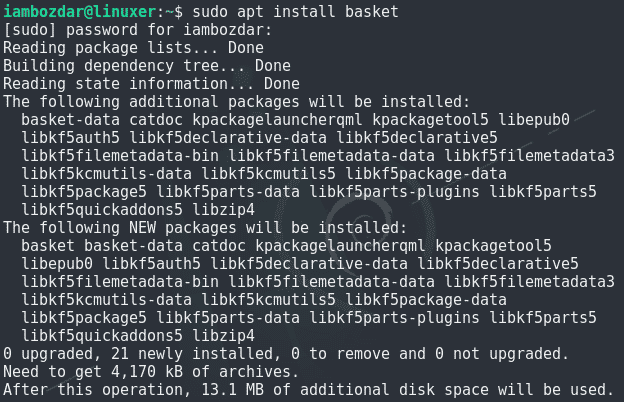
Task: Click the iambozdar@linuxer prompt username
Action: pos(80,12)
